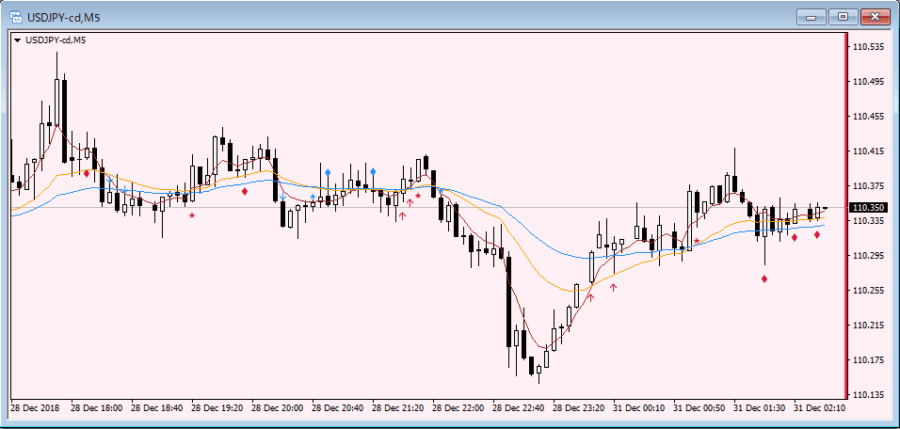The height and width of the screenshot is (429, 900).
Task: Click the 28 Dec 22:40 time label
Action: tap(518, 408)
